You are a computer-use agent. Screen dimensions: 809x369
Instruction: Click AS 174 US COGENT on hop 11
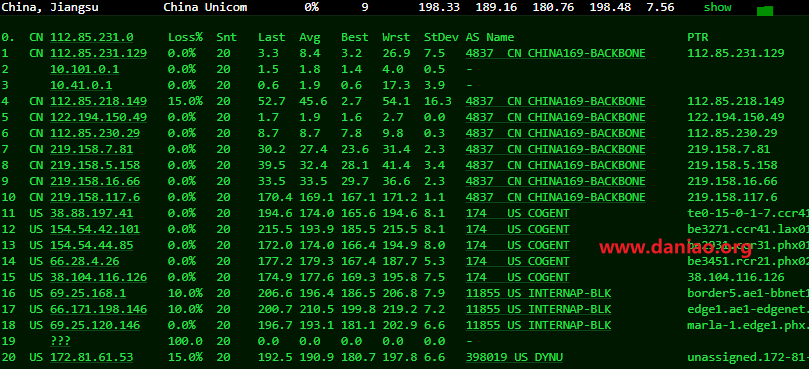pos(517,213)
